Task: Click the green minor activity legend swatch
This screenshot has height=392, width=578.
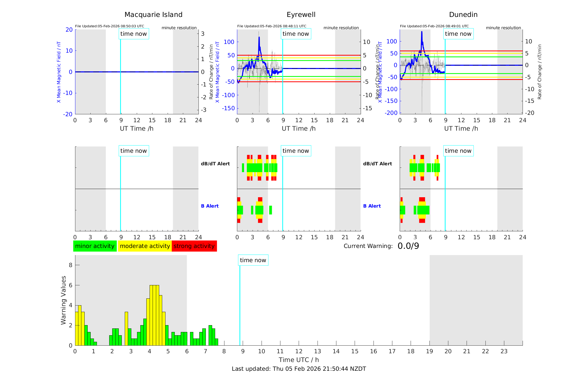Action: pos(95,246)
